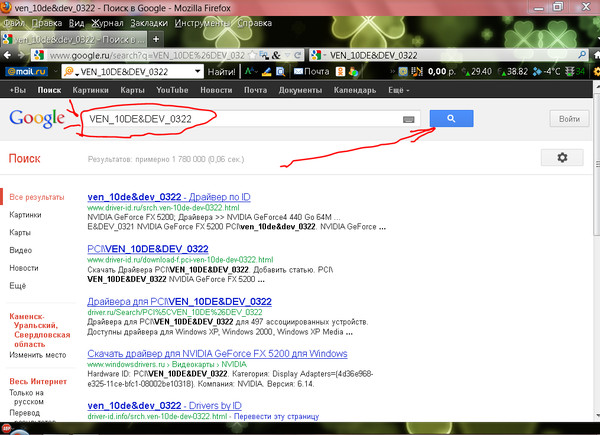The height and width of the screenshot is (435, 600).
Task: Bookmark the page with the star icon
Action: click(x=252, y=55)
